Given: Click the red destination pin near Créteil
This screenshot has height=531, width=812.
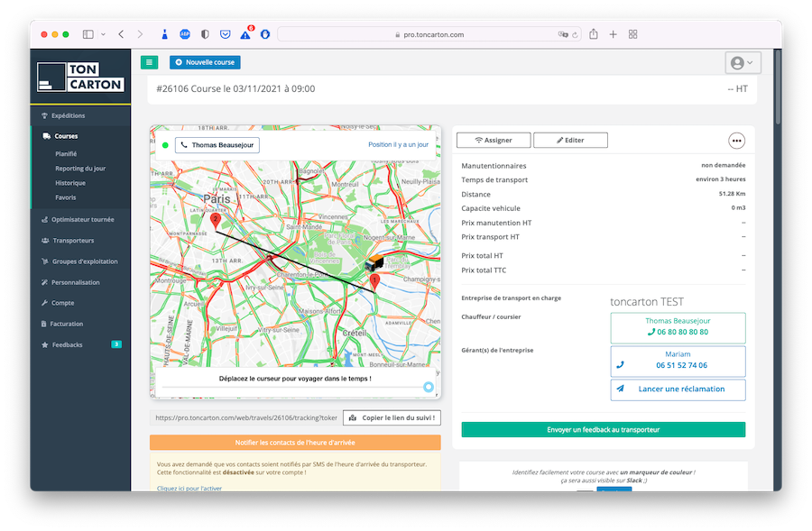Looking at the screenshot, I should click(374, 282).
